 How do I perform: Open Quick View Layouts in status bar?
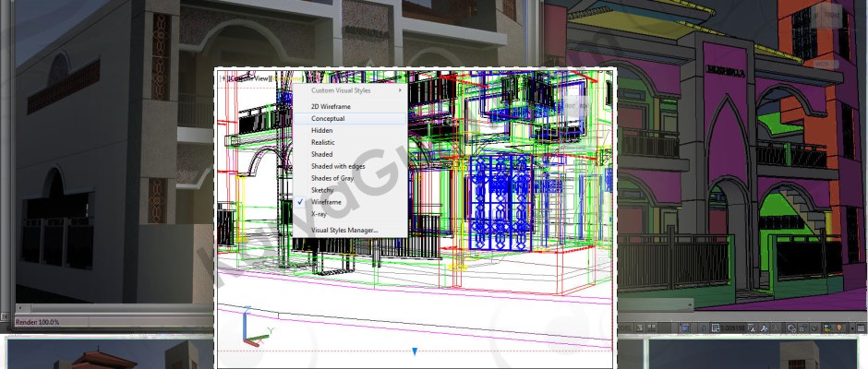tap(639, 328)
